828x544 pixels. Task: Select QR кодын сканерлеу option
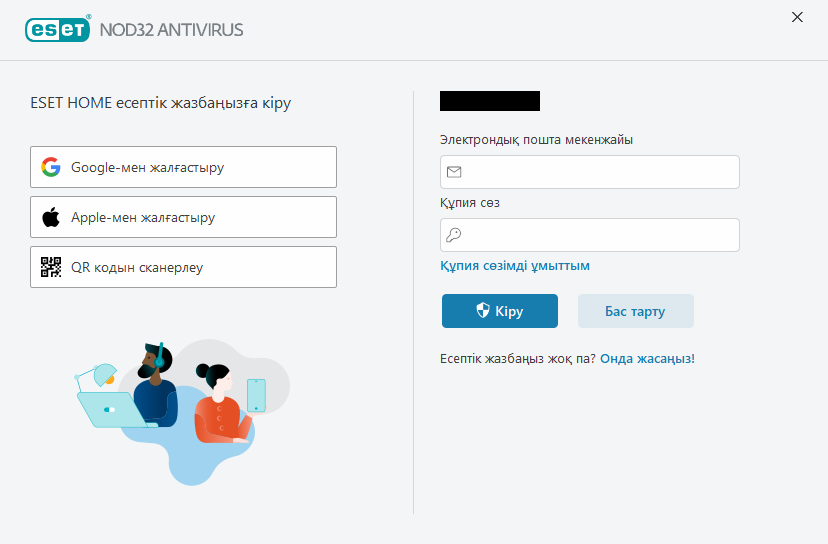pyautogui.click(x=183, y=267)
